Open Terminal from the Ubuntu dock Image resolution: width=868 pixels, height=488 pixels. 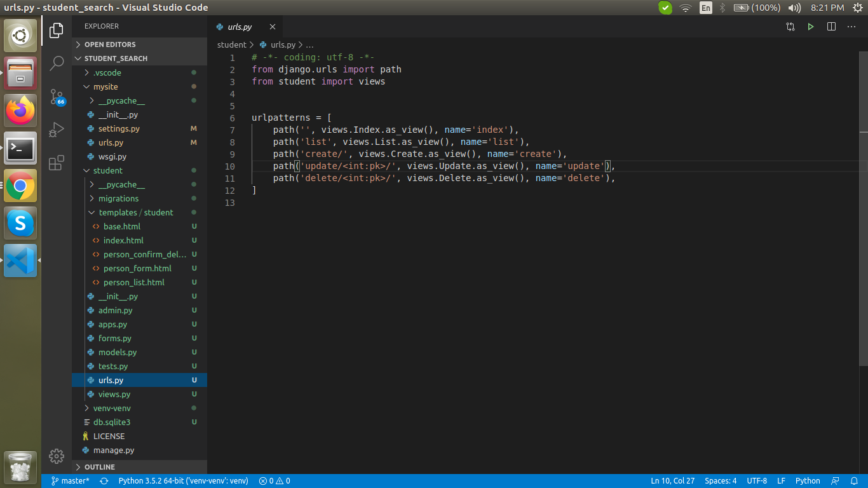(20, 148)
